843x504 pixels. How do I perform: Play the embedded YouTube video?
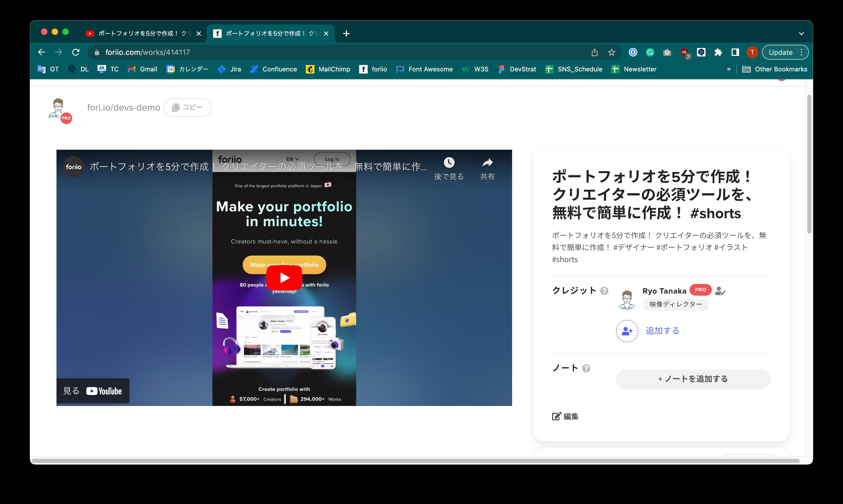(284, 278)
